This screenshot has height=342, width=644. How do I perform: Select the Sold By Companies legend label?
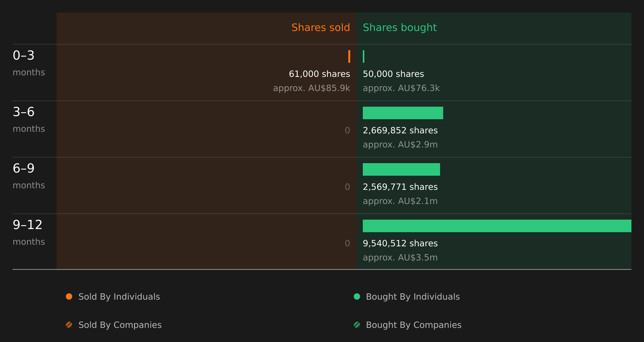(120, 325)
